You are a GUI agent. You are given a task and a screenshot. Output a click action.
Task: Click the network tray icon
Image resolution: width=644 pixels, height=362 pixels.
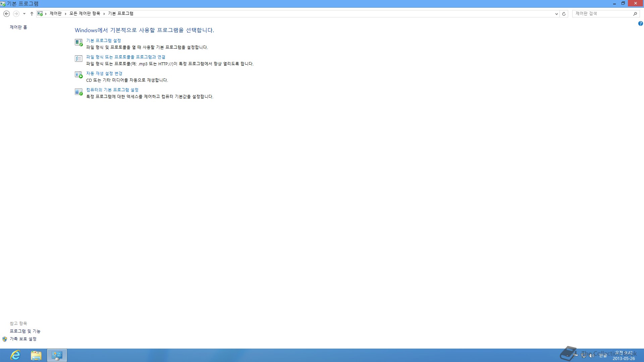point(584,355)
